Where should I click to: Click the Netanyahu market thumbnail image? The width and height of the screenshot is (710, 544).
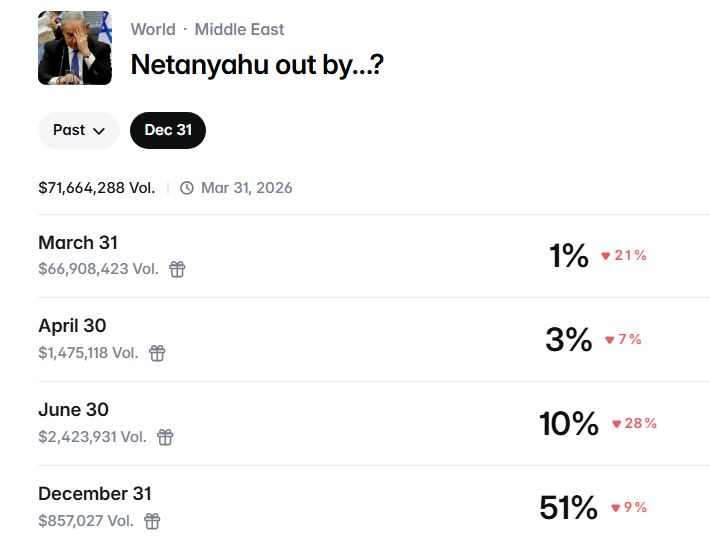(x=75, y=48)
